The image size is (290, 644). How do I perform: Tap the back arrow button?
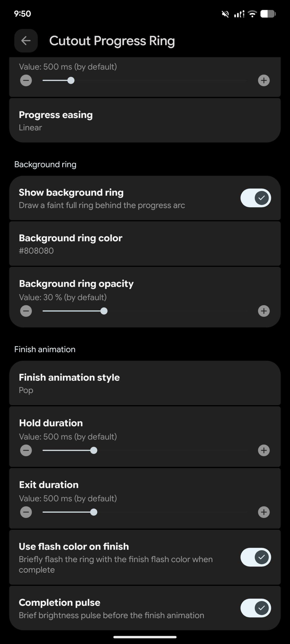tap(26, 41)
